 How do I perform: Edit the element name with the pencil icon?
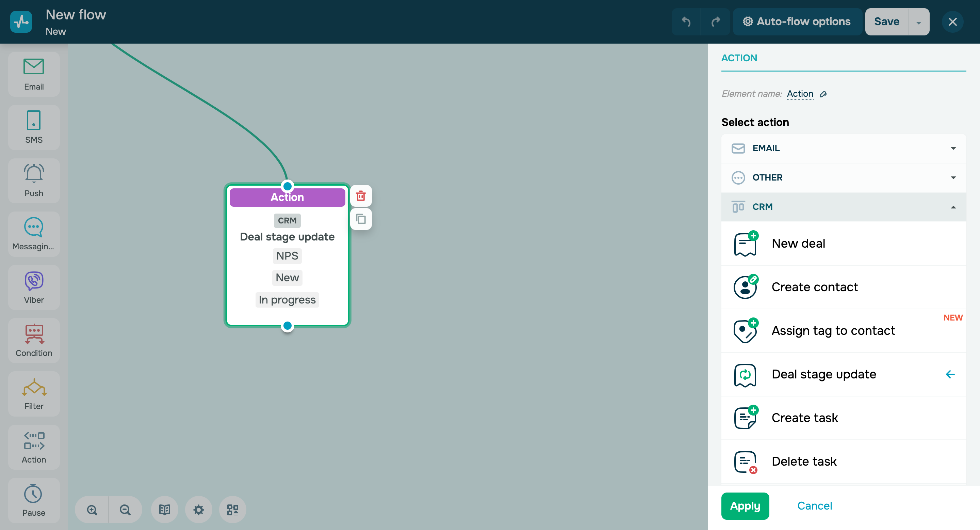click(823, 94)
